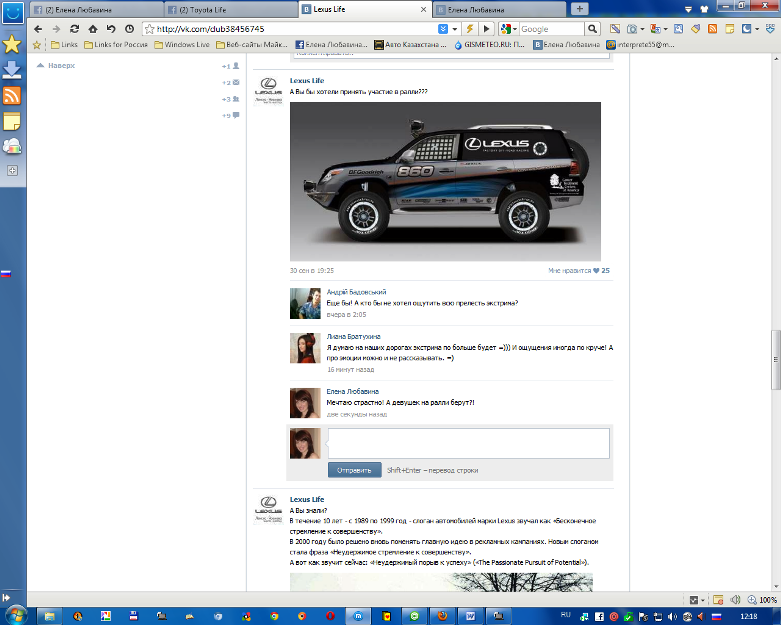Mute sound with status bar speaker icon

tap(735, 600)
